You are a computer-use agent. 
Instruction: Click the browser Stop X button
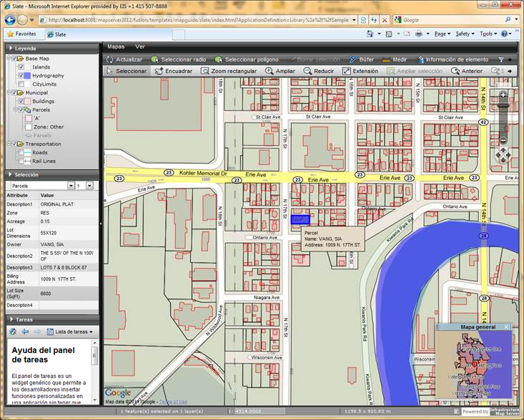[385, 20]
